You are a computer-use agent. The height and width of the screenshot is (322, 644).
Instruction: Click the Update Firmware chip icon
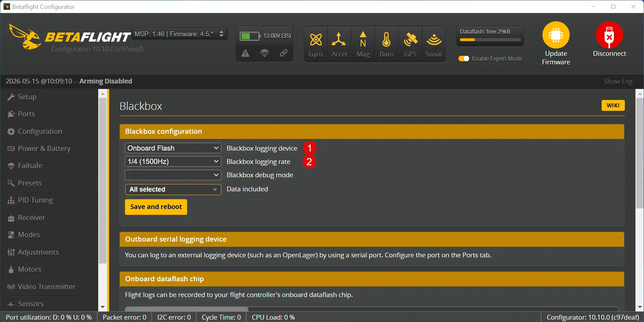click(556, 35)
